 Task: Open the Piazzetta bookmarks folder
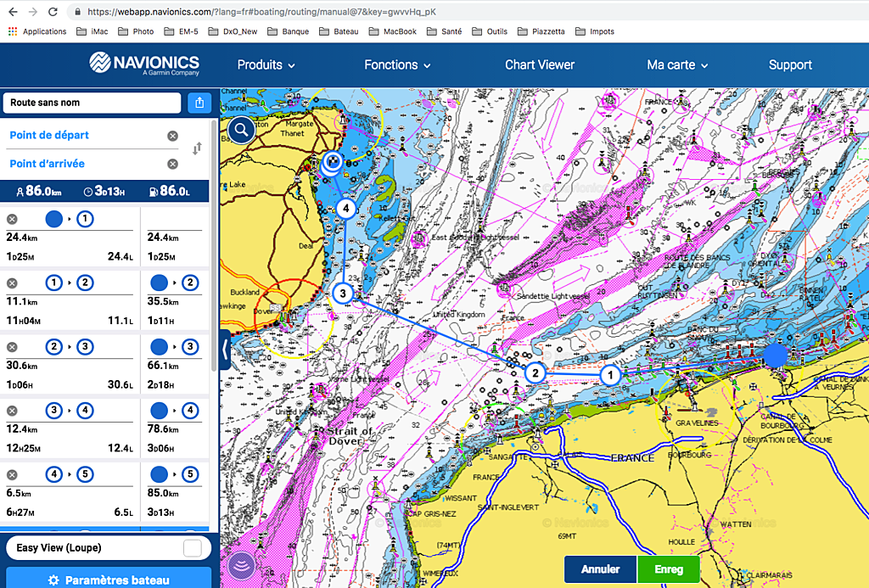pyautogui.click(x=541, y=31)
